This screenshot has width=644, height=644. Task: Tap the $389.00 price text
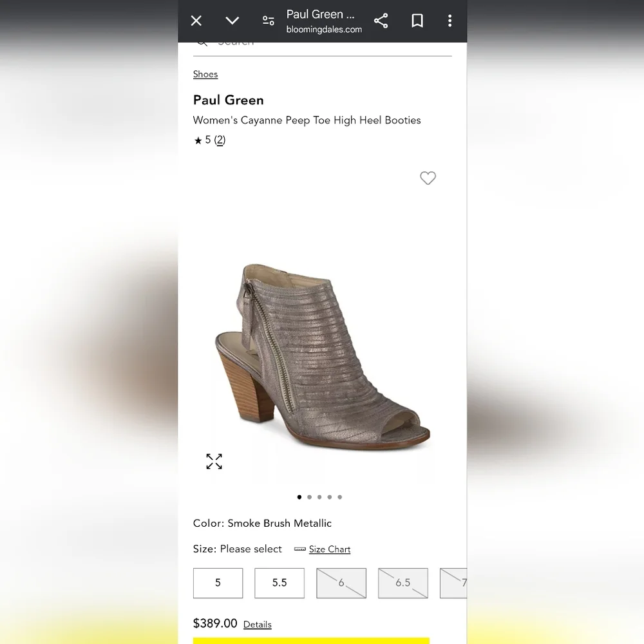click(x=215, y=623)
